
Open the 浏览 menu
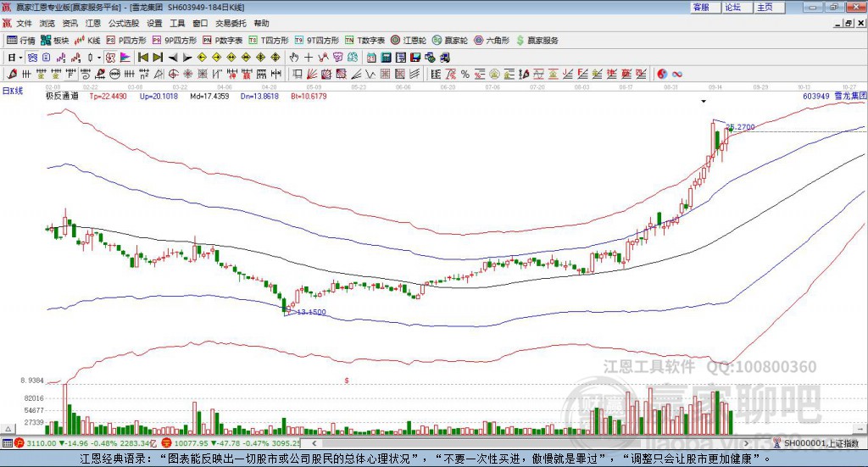tap(47, 23)
